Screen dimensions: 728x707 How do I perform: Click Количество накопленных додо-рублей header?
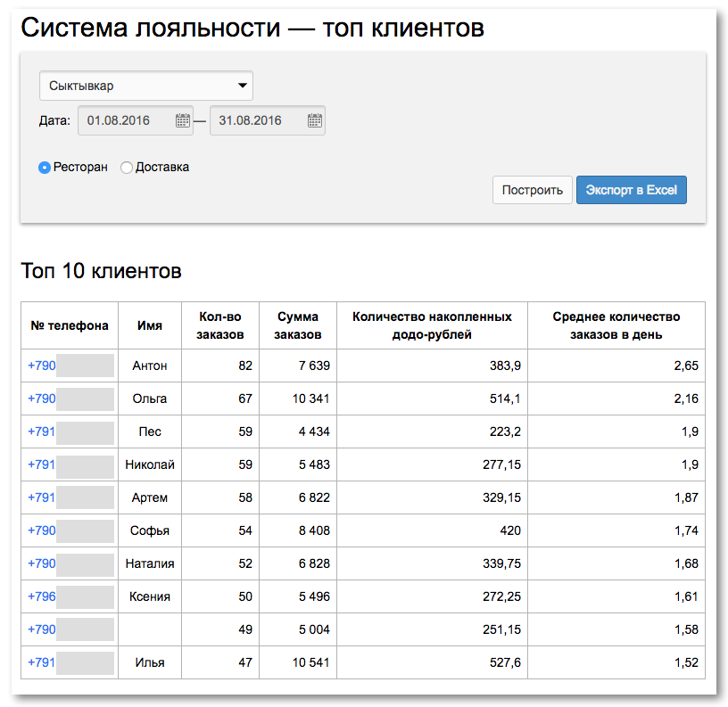point(432,325)
